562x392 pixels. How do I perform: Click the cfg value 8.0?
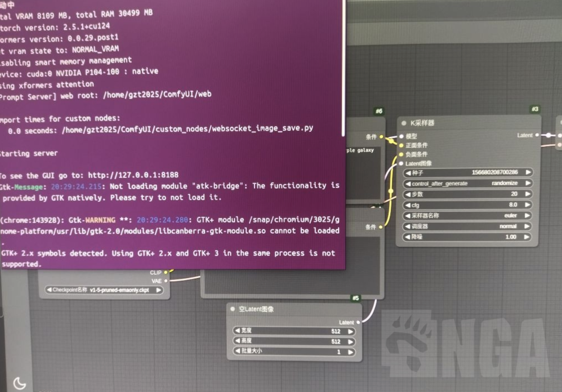pos(513,205)
